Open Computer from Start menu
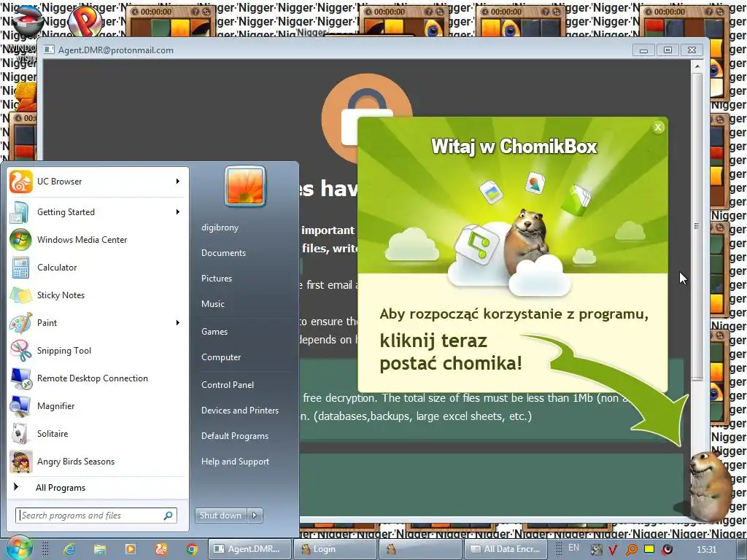This screenshot has height=560, width=747. [221, 357]
